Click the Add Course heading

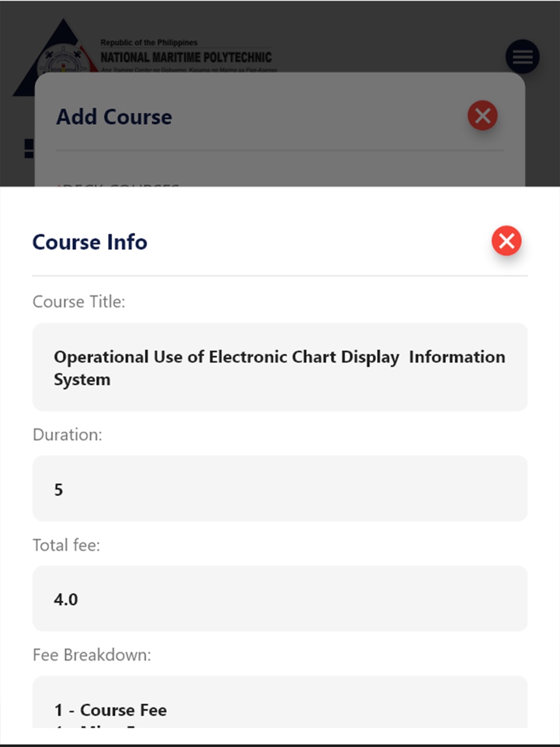[114, 116]
